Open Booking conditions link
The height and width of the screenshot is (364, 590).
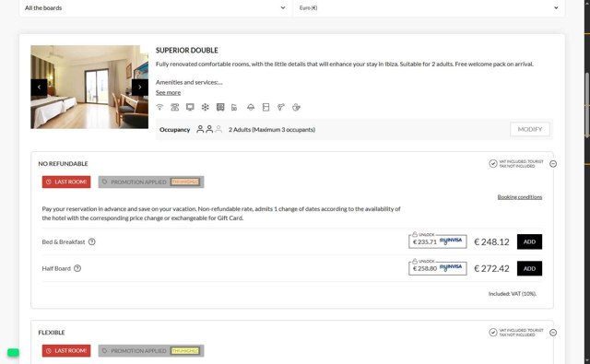520,197
